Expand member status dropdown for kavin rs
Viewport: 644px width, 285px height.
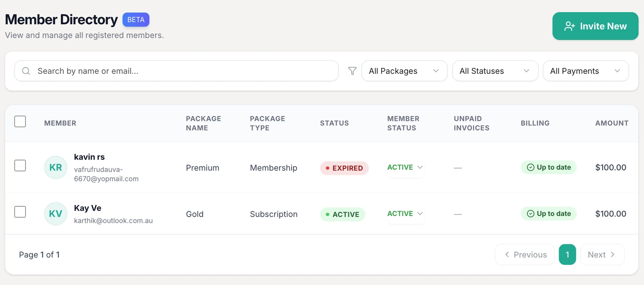(405, 167)
